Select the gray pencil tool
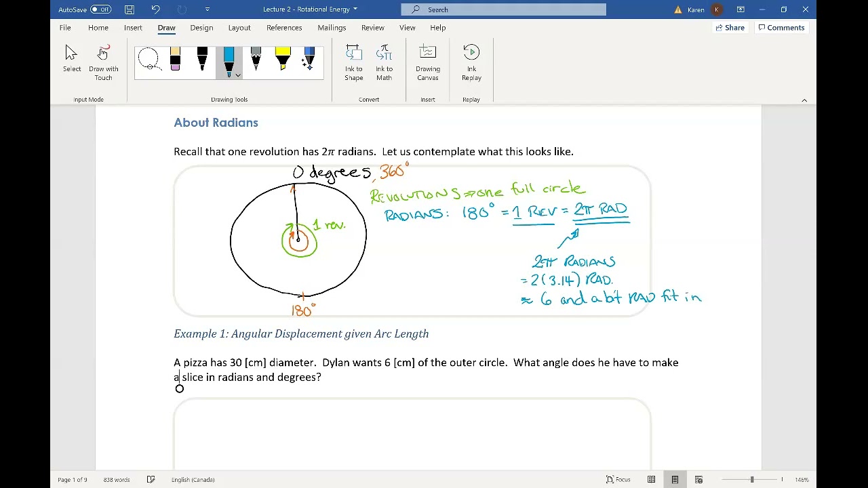The width and height of the screenshot is (868, 488). click(x=256, y=60)
